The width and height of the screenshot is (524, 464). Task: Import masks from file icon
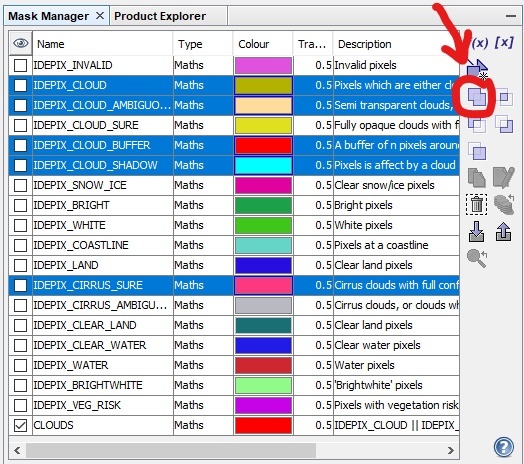477,231
